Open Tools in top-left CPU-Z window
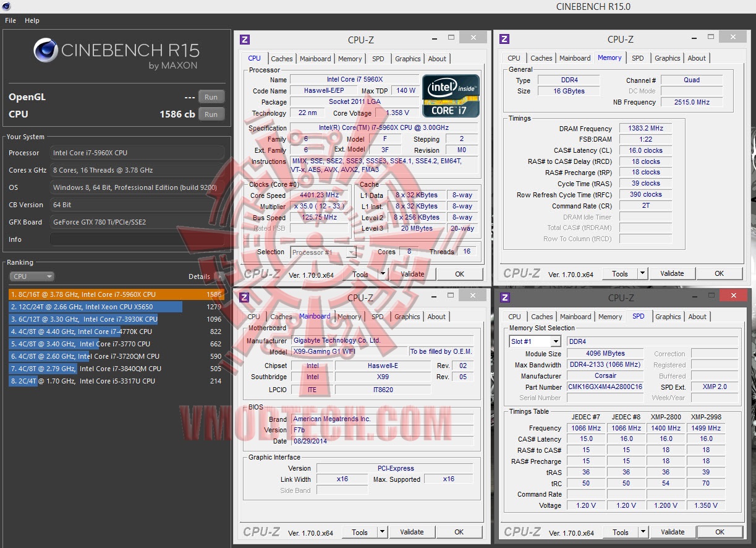 click(360, 274)
